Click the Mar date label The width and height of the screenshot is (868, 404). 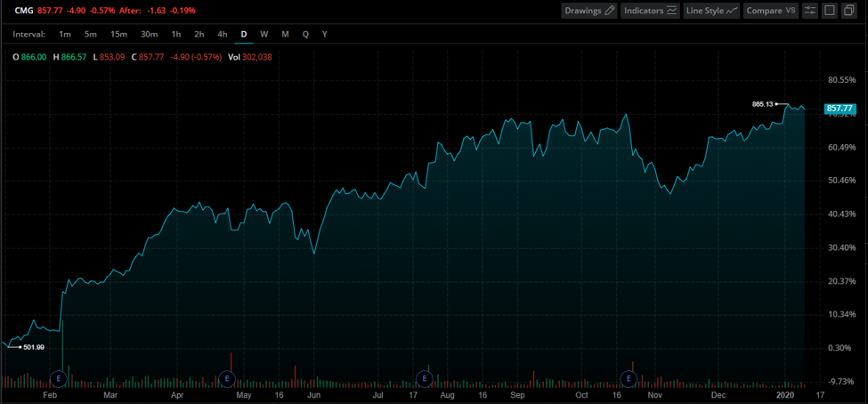click(x=112, y=395)
